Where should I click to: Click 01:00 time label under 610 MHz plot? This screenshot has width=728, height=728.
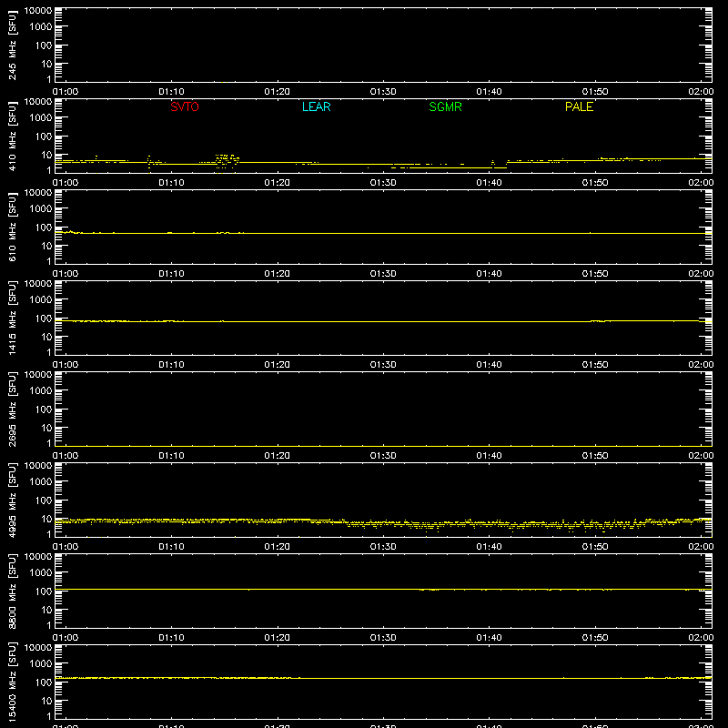coord(66,274)
